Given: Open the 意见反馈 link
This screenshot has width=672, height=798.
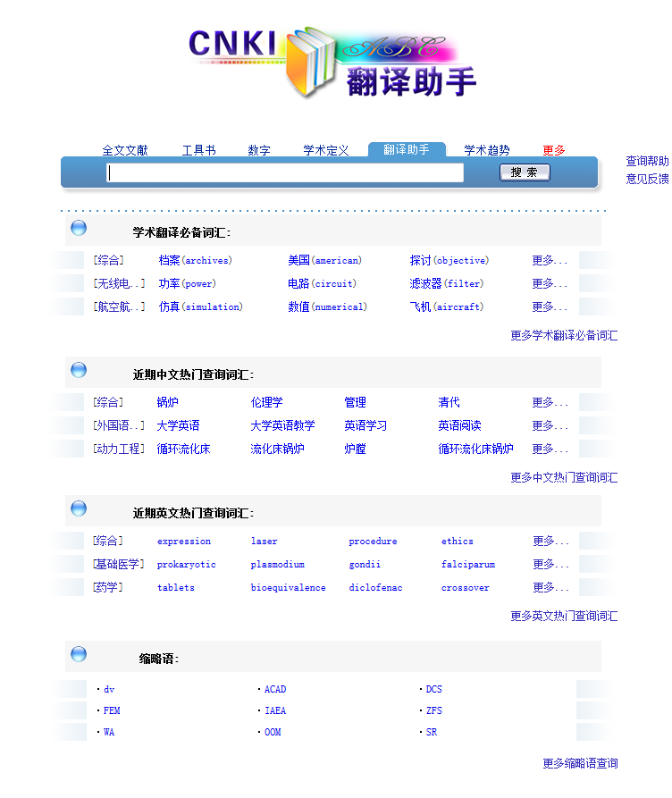Looking at the screenshot, I should [x=647, y=179].
